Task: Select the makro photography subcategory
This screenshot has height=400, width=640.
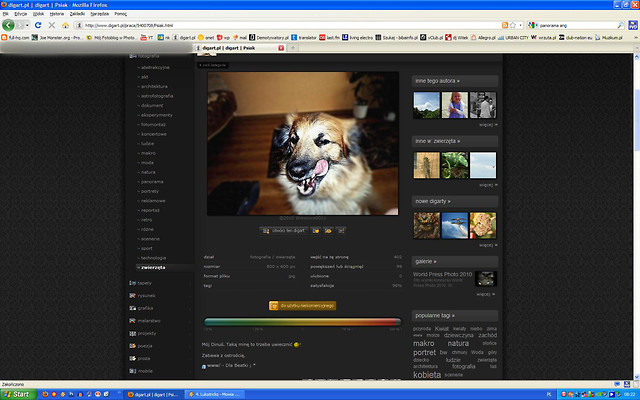Action: 149,153
